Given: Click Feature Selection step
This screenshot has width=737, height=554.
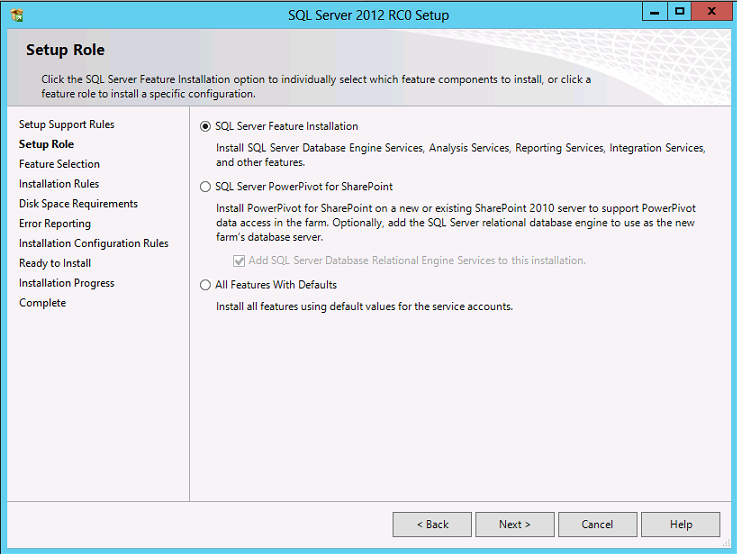Looking at the screenshot, I should coord(59,164).
